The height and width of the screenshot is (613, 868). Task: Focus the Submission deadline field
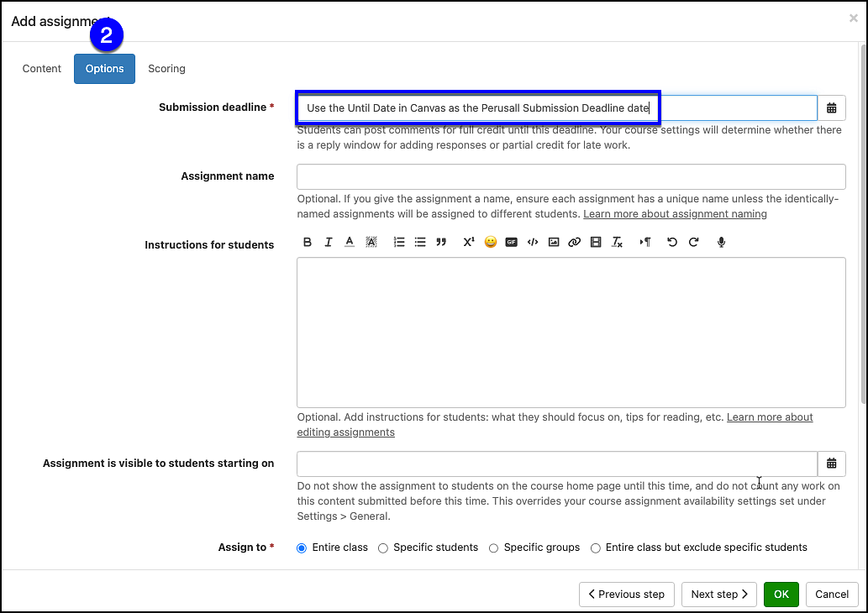pos(557,107)
